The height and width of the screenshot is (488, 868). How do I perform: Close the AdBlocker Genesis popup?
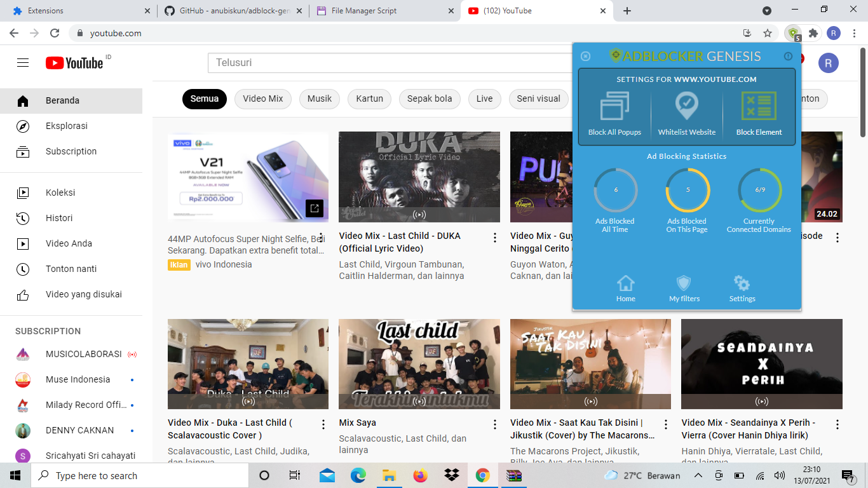pos(586,56)
